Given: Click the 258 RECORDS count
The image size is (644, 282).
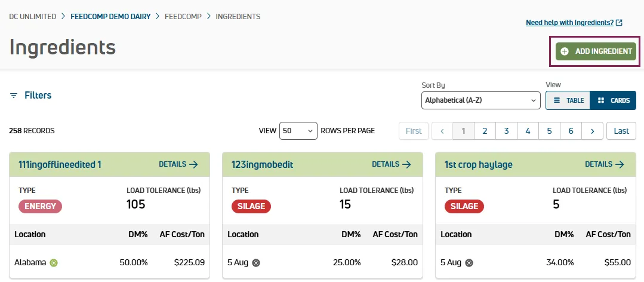Looking at the screenshot, I should (x=32, y=131).
